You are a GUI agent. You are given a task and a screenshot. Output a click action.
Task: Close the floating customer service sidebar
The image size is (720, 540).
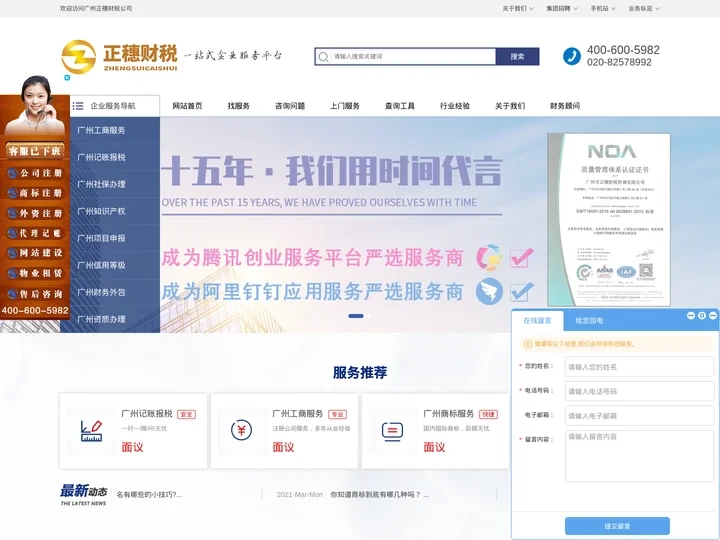point(67,78)
